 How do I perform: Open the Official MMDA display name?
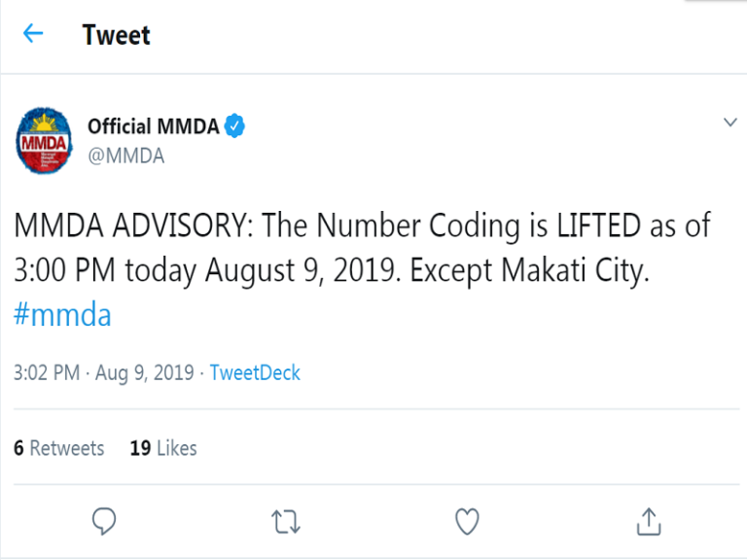click(x=154, y=126)
